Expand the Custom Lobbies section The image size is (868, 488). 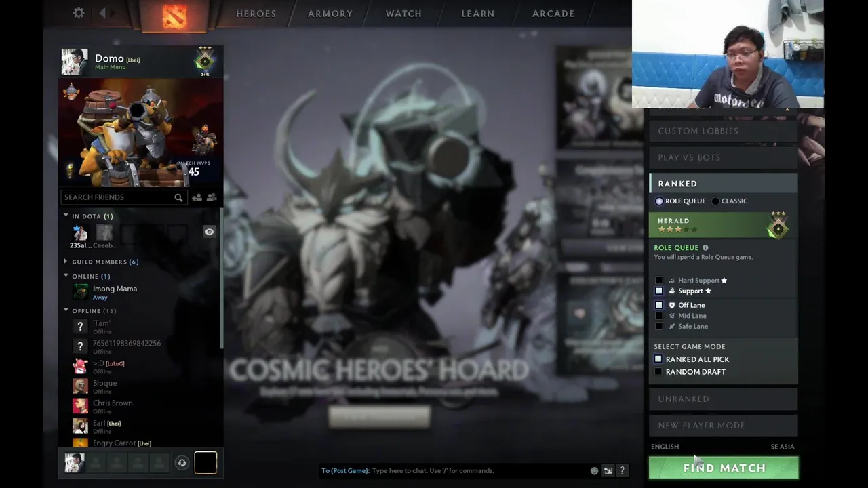pos(723,131)
